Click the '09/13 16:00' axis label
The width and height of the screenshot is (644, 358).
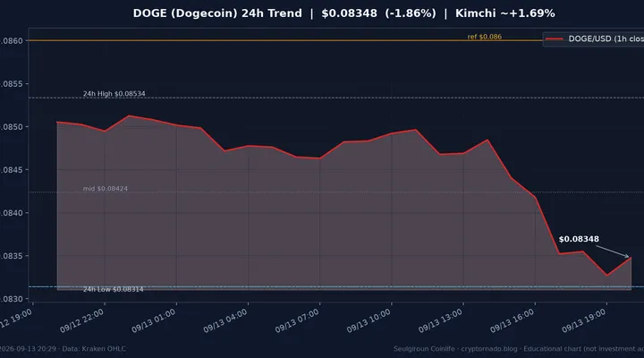click(513, 321)
